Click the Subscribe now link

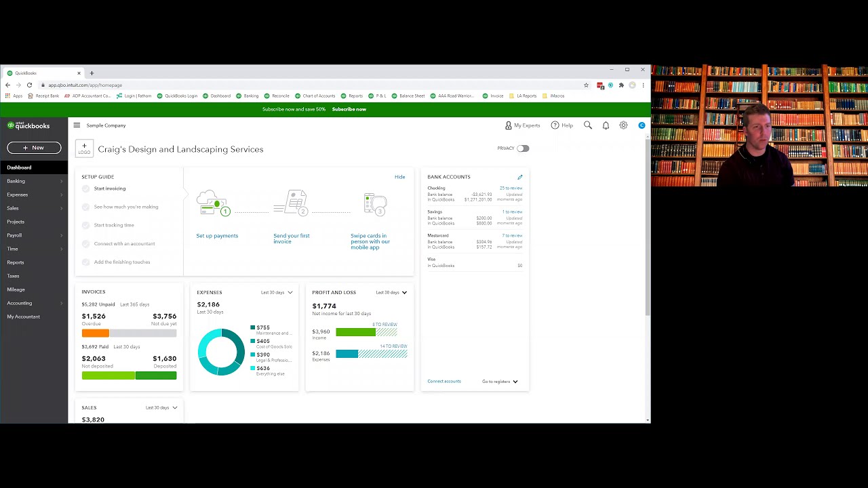tap(349, 109)
